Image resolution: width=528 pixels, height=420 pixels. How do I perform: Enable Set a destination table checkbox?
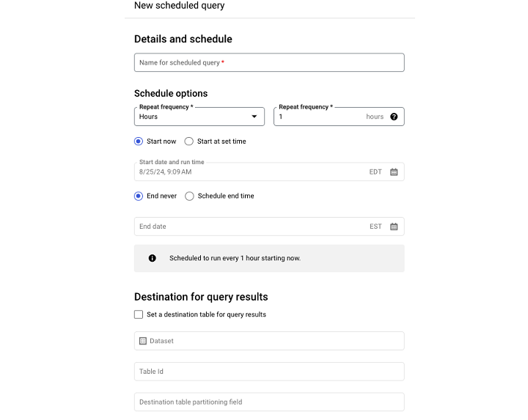(139, 314)
